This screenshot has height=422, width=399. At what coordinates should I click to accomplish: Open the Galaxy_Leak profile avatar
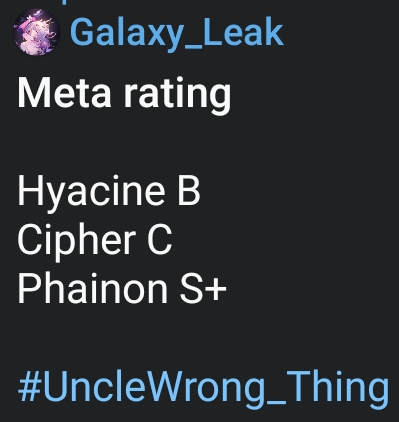click(x=36, y=32)
